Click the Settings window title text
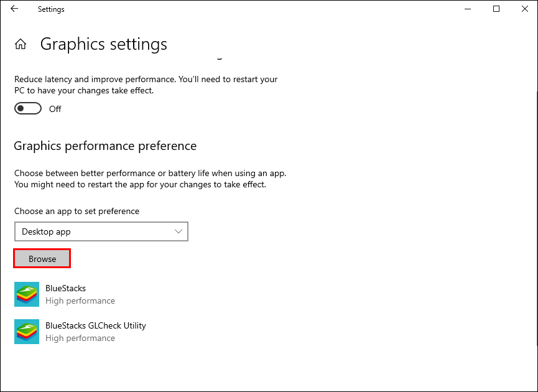 [x=51, y=9]
